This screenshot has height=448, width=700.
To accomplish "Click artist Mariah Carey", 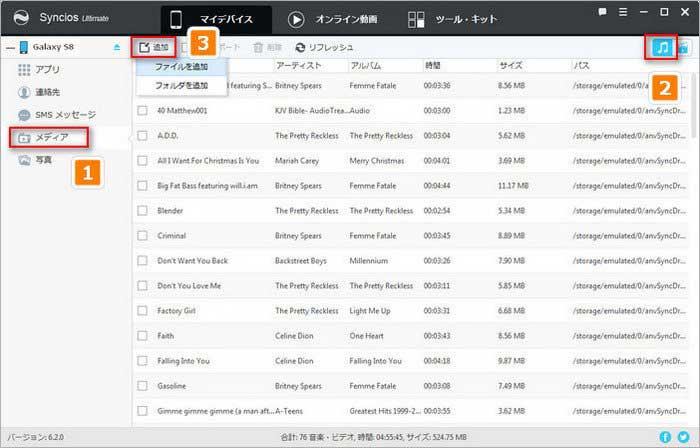I will pyautogui.click(x=297, y=161).
